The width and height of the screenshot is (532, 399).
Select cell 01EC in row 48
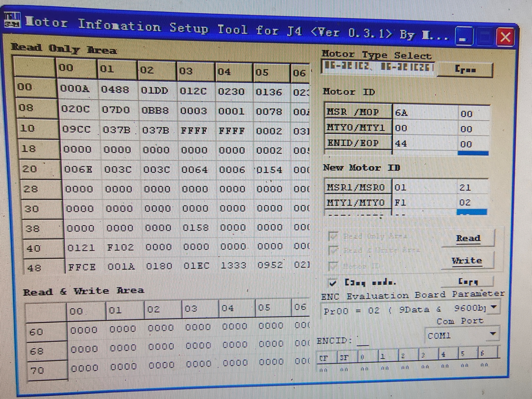tap(196, 266)
